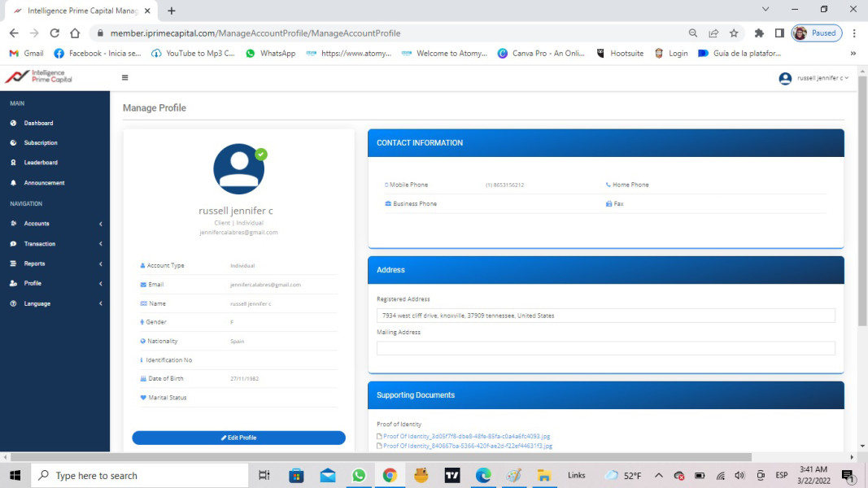Open the first Proof Of Identity jpg link

coord(466,436)
